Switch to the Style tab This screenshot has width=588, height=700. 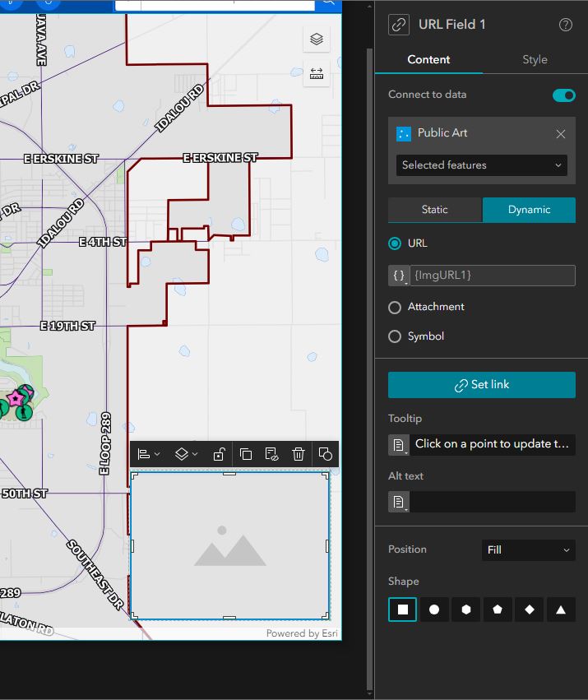pos(535,59)
